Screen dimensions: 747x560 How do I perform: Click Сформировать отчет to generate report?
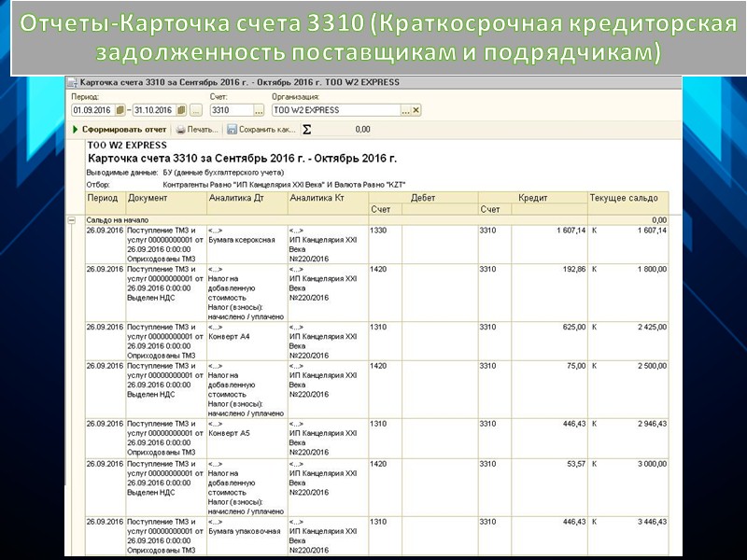120,129
